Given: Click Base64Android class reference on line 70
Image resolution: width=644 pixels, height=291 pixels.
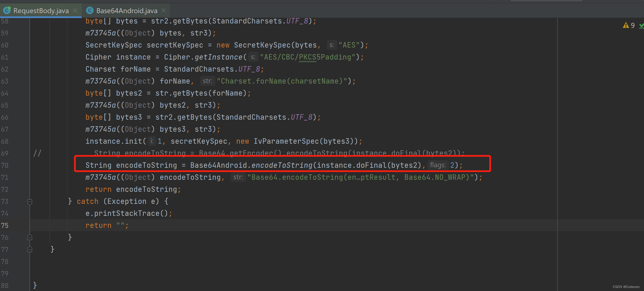Looking at the screenshot, I should pyautogui.click(x=218, y=165).
